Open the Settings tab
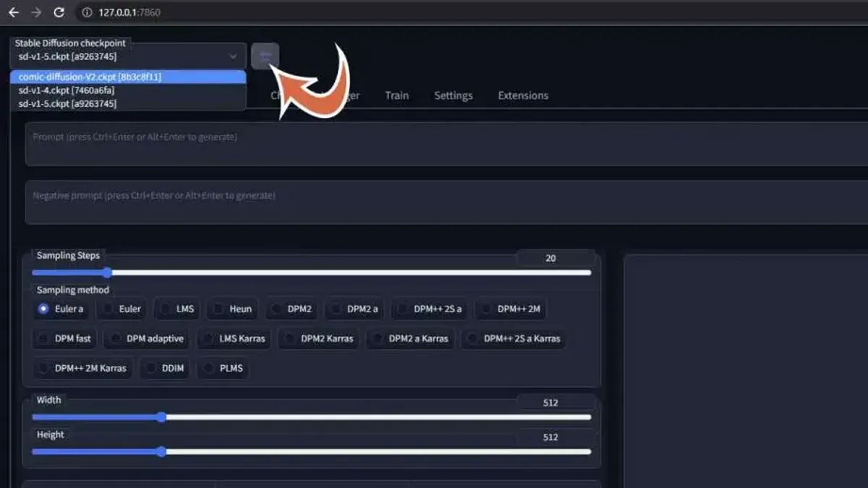The height and width of the screenshot is (488, 868). click(x=453, y=95)
